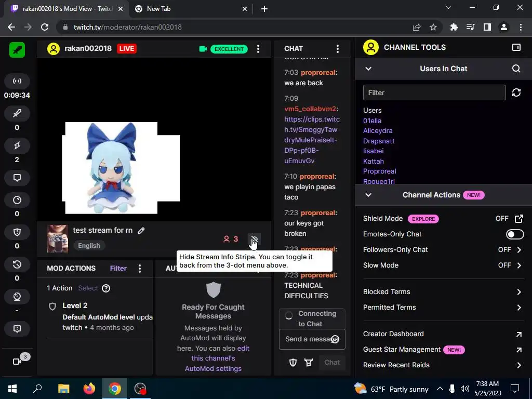
Task: Click the shield icon below chat input
Action: 293,362
